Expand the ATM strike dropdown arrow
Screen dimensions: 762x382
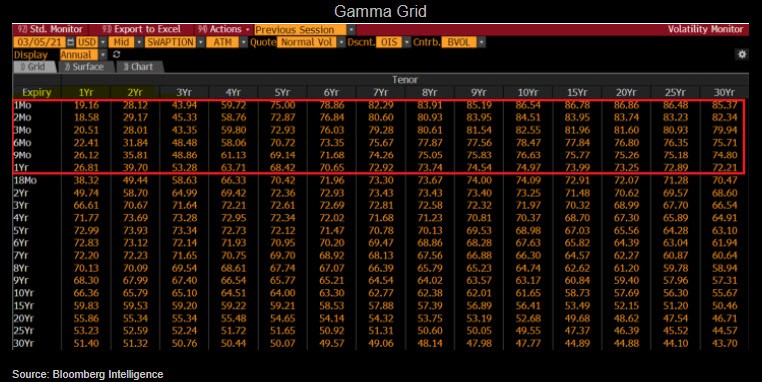(x=243, y=42)
